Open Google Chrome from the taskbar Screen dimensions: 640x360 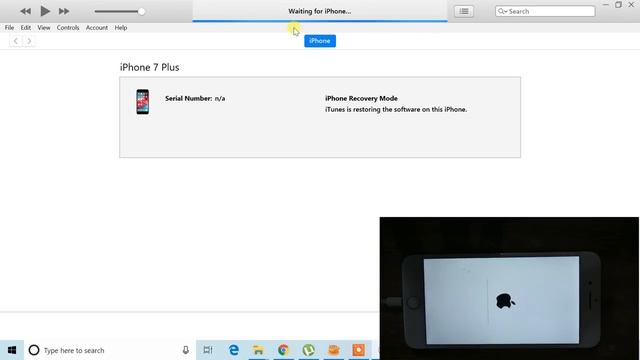pos(283,350)
